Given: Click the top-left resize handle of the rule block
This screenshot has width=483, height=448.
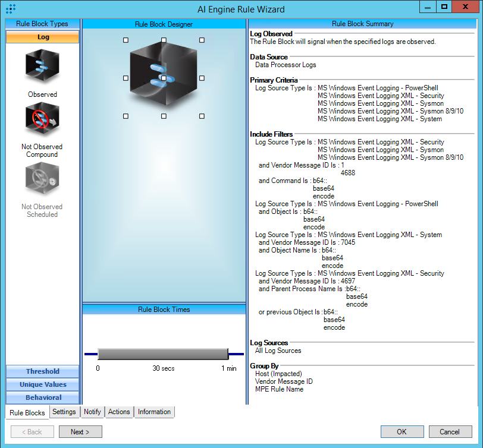Looking at the screenshot, I should click(126, 40).
